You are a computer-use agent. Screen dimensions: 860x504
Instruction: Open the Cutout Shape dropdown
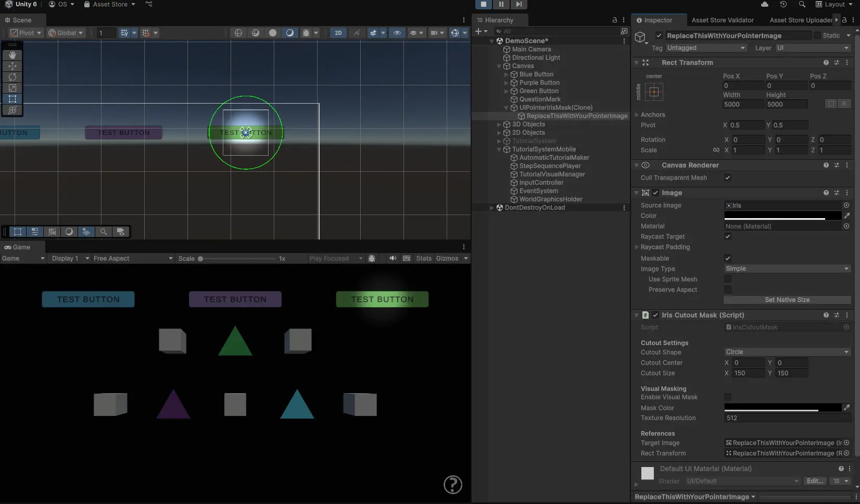pyautogui.click(x=787, y=352)
